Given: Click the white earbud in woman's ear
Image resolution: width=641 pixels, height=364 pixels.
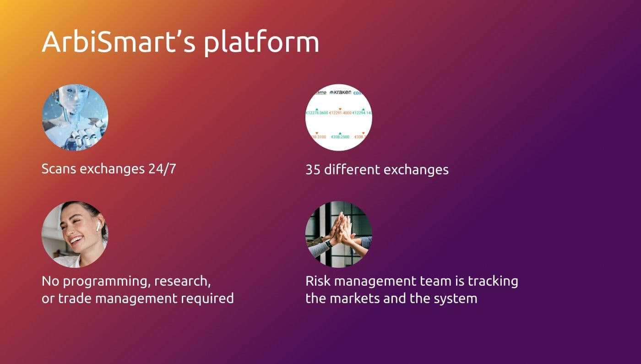Looking at the screenshot, I should [x=99, y=225].
